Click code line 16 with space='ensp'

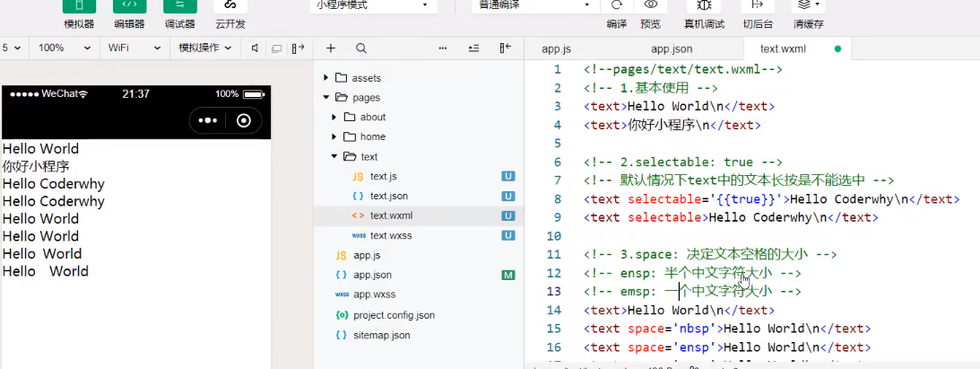(727, 347)
